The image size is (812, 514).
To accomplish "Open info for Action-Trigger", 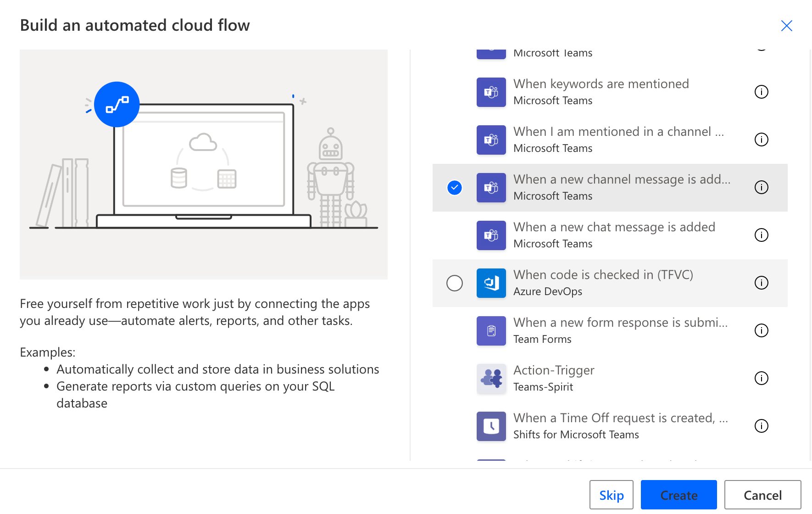I will [x=761, y=378].
